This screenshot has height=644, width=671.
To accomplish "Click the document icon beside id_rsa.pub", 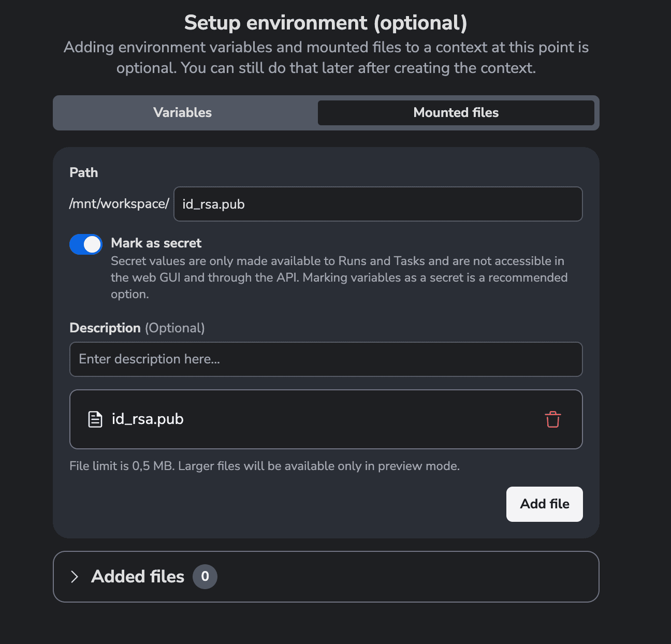I will (95, 419).
